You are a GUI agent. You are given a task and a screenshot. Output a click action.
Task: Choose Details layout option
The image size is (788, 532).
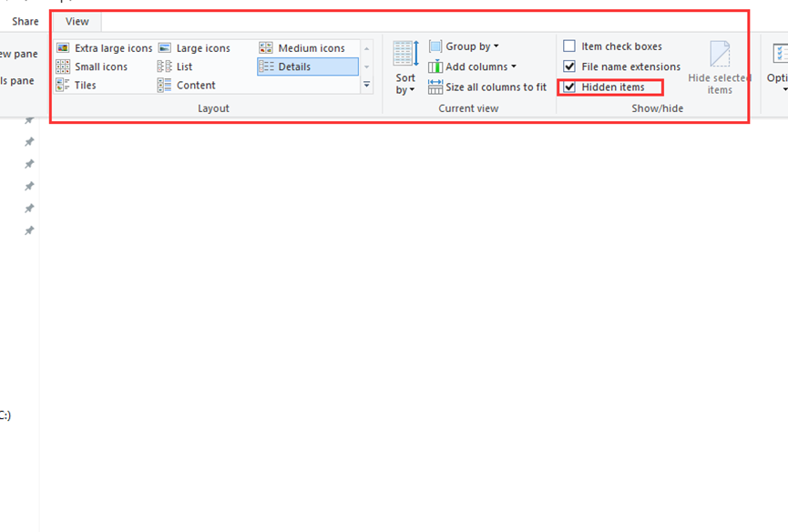point(308,66)
